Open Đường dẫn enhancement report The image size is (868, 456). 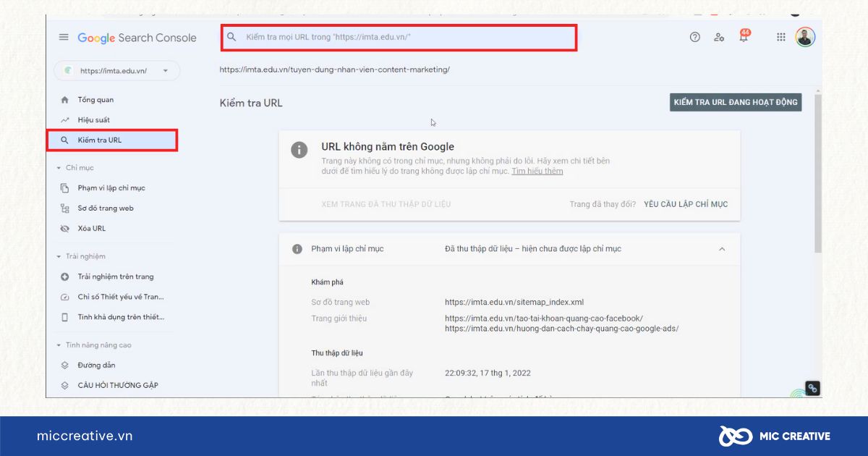[96, 366]
